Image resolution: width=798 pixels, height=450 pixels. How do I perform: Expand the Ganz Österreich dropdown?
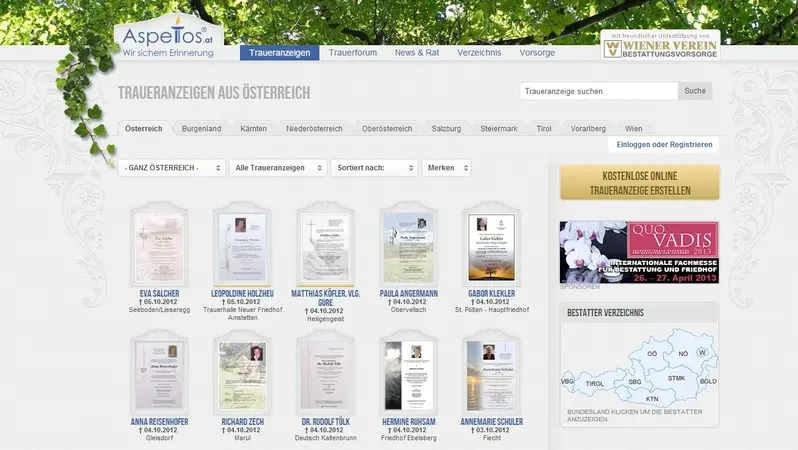[x=172, y=167]
